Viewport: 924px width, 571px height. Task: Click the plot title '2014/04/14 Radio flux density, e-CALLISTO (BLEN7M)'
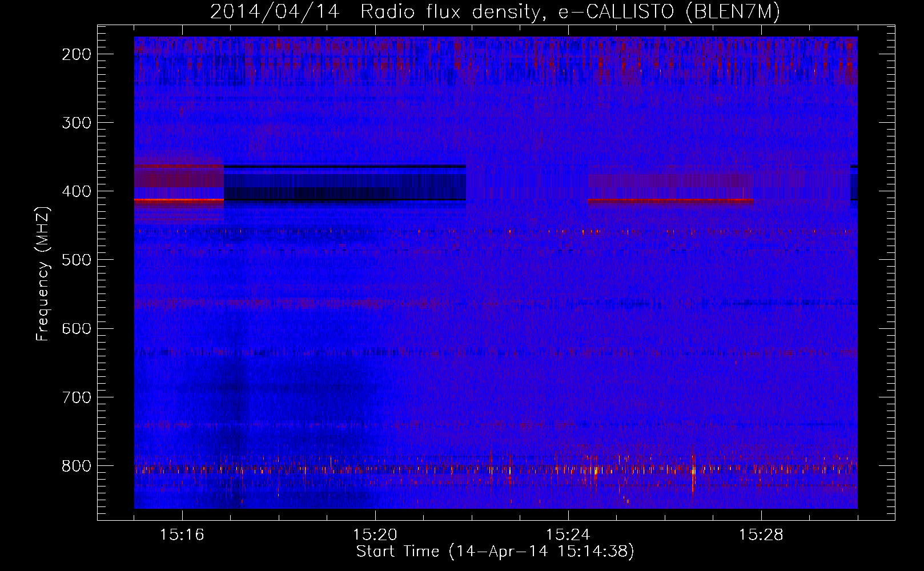[495, 12]
